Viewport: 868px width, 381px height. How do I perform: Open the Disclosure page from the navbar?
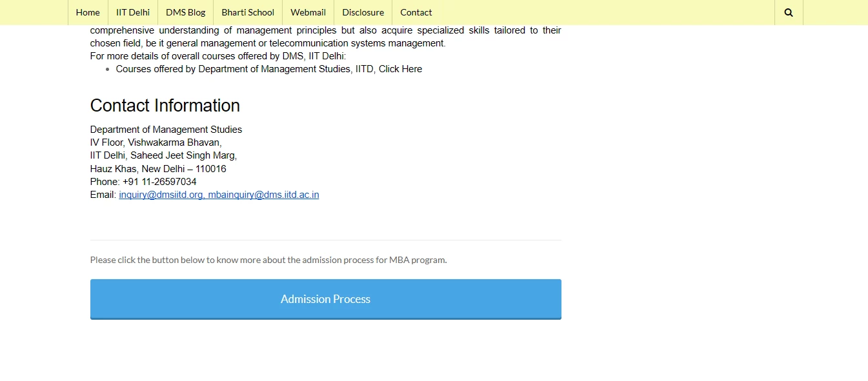[x=362, y=12]
